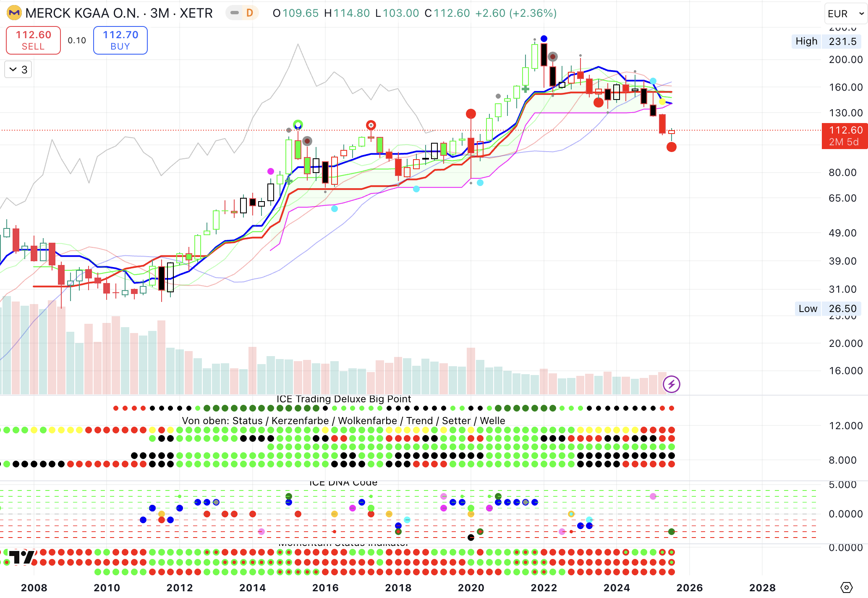Select the ICE DNA Code indicator title

343,483
